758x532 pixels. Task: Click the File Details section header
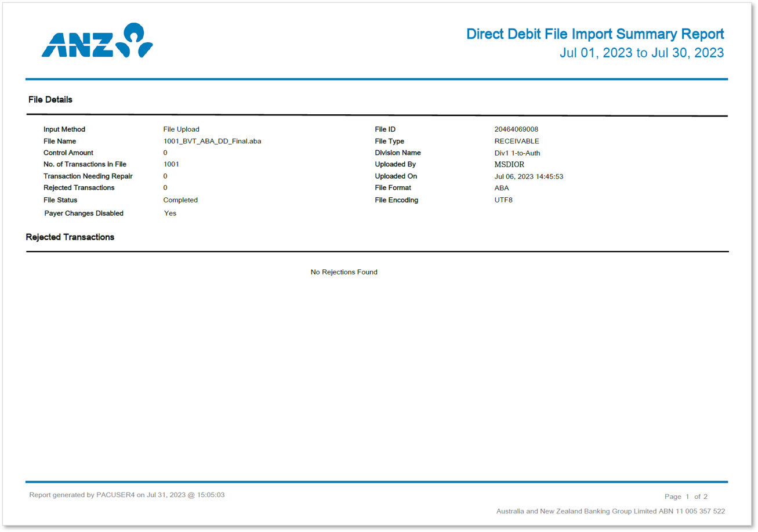click(50, 99)
